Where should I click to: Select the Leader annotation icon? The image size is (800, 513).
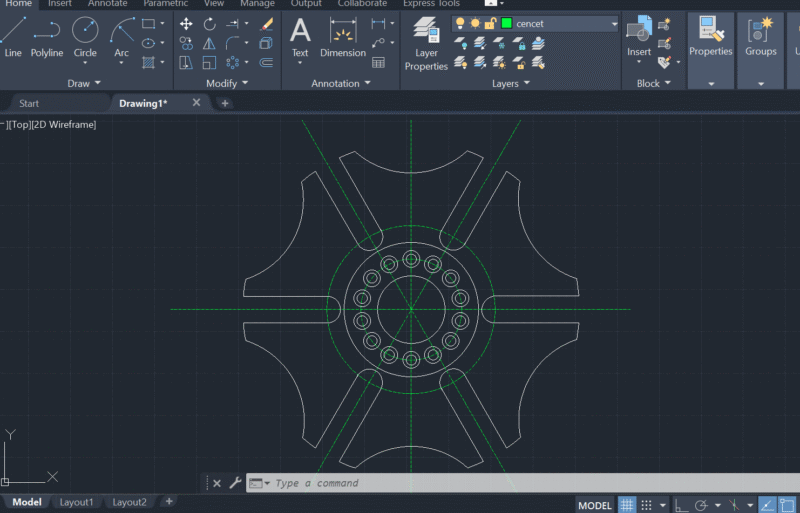pos(378,43)
